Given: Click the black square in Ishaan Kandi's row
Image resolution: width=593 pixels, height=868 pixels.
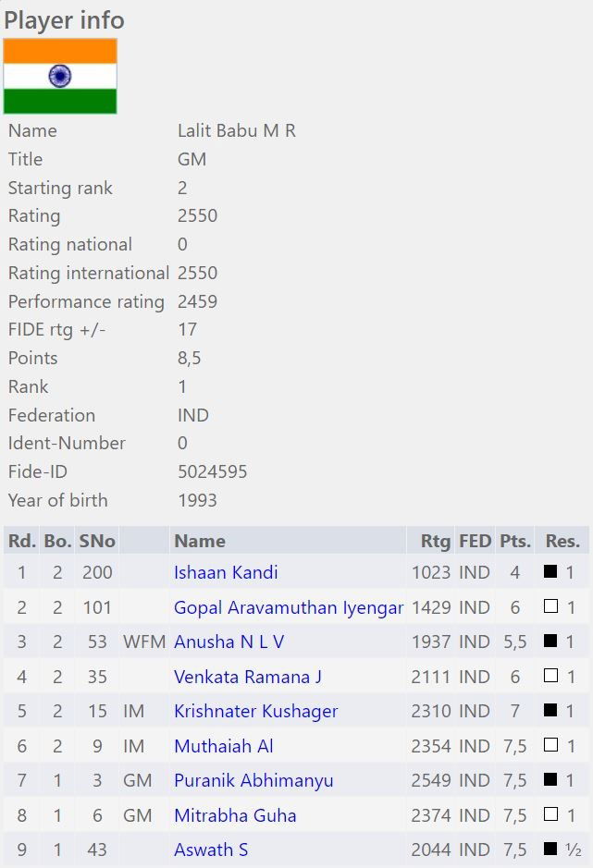Looking at the screenshot, I should pyautogui.click(x=550, y=573).
